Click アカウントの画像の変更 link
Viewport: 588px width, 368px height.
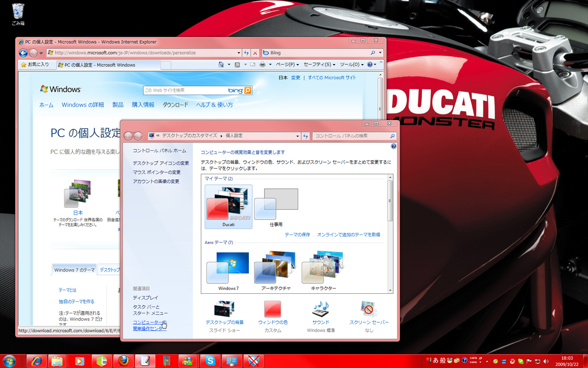click(x=156, y=181)
